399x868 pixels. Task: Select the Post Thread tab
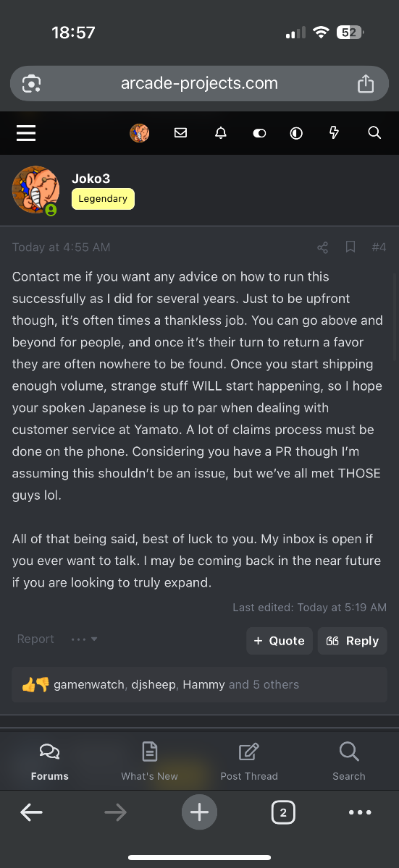coord(249,761)
